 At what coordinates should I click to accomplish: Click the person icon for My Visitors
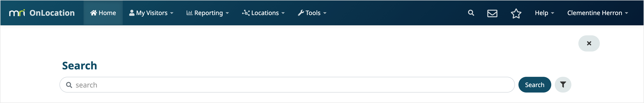pyautogui.click(x=131, y=13)
